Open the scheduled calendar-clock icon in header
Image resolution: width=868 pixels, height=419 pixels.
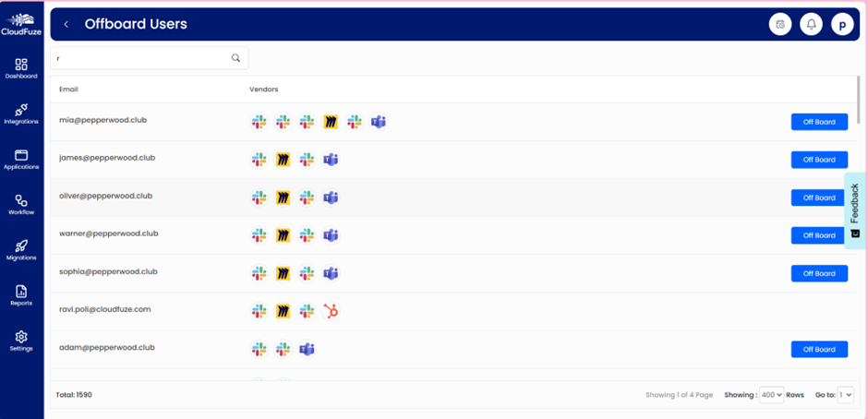pos(780,24)
